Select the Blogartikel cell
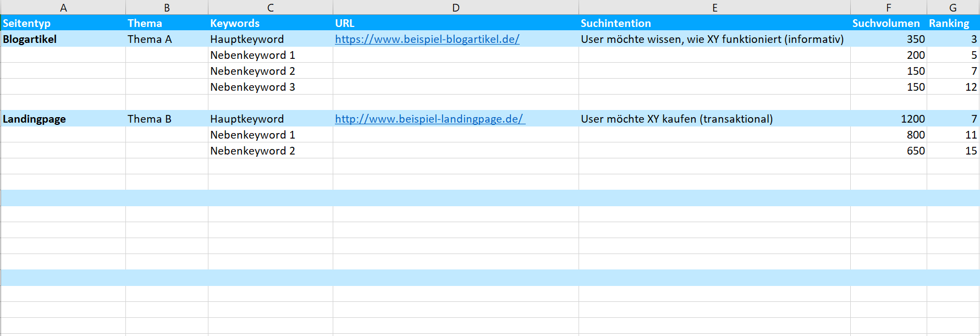Screen dimensions: 980x336 coord(30,39)
